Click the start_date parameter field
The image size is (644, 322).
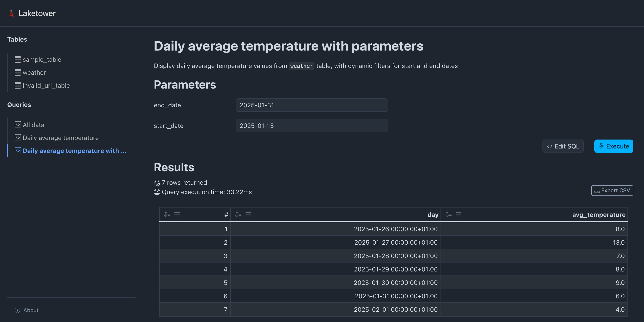pyautogui.click(x=311, y=125)
